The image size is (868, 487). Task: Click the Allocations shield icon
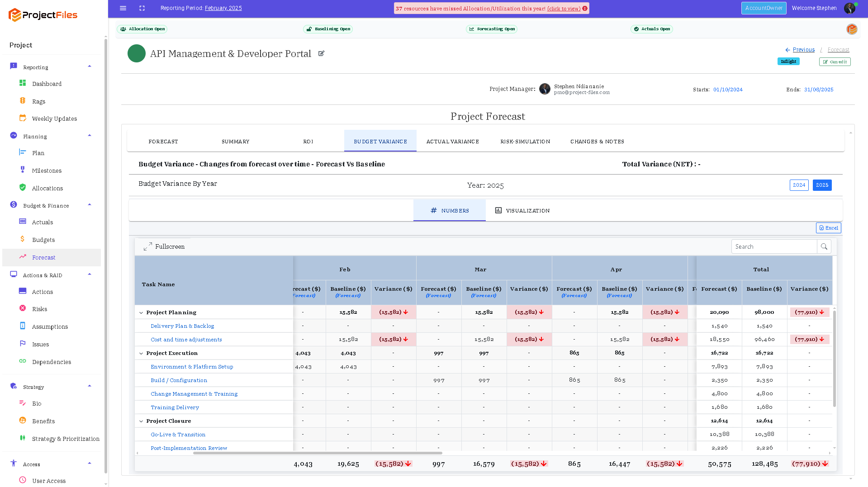[x=23, y=187]
